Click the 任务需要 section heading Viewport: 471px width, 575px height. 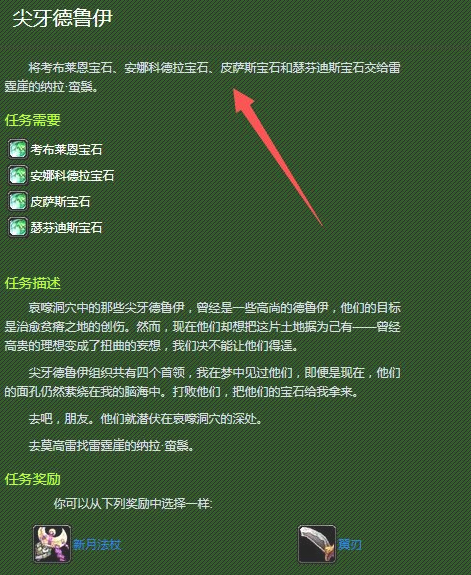click(33, 120)
